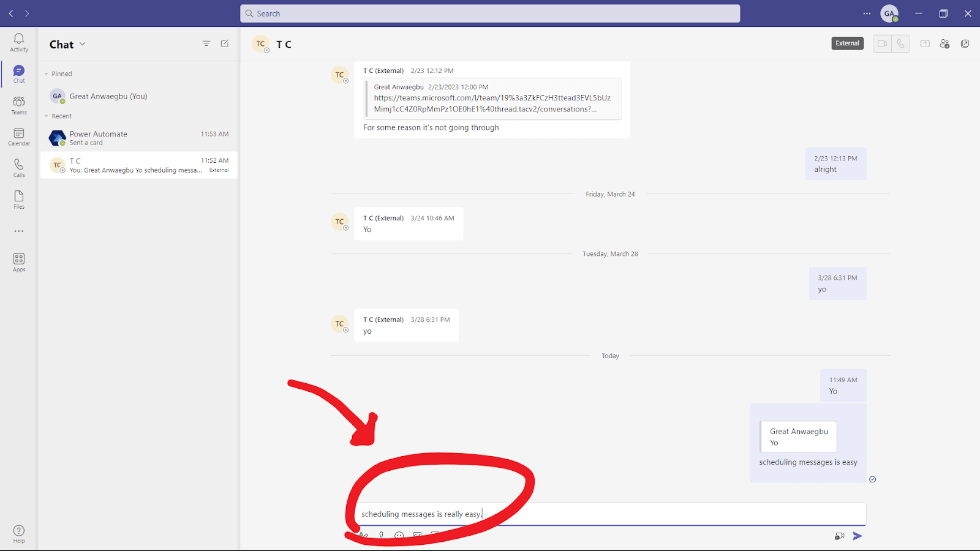Click the add people to chat icon
Viewport: 980px width, 551px height.
pyautogui.click(x=944, y=44)
